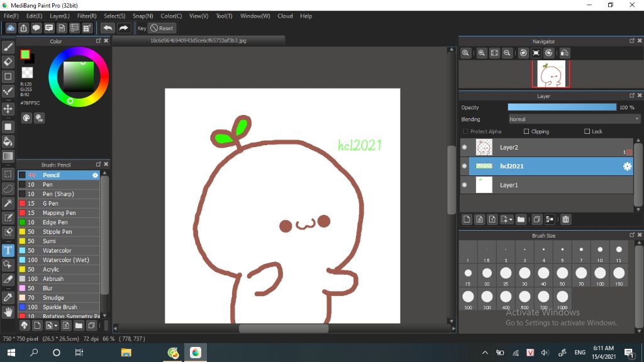
Task: Hide the Layer1 layer
Action: tap(465, 185)
